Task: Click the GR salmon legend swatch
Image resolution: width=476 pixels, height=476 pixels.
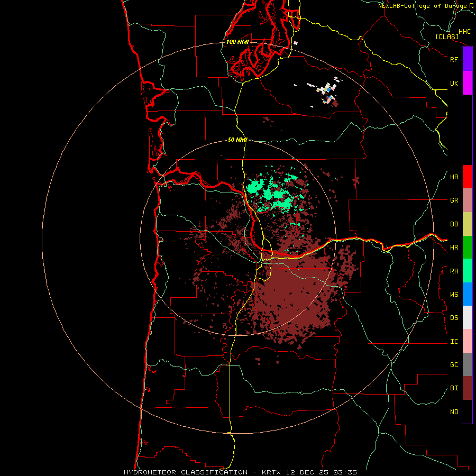Action: 467,200
